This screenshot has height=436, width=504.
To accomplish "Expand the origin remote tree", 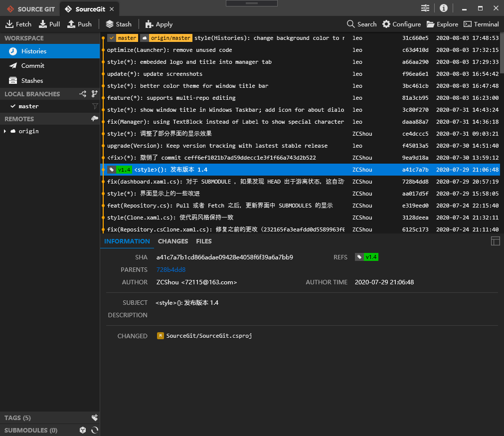I will (5, 131).
